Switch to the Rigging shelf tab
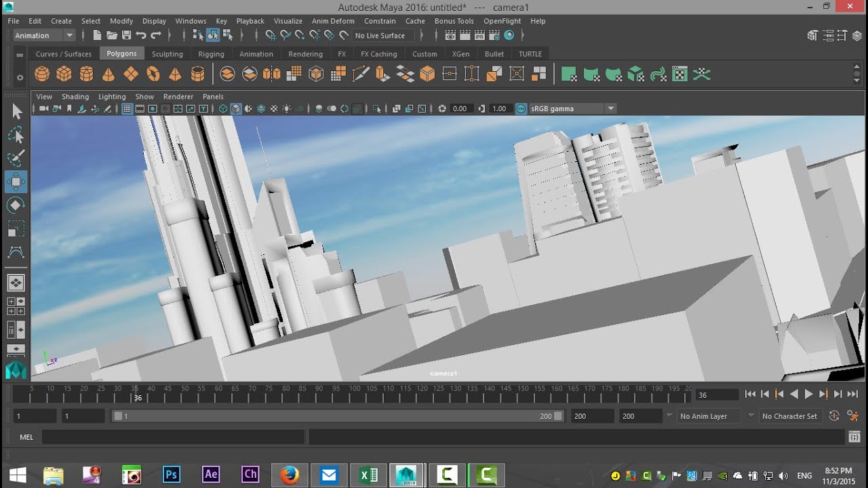868x488 pixels. click(x=211, y=54)
